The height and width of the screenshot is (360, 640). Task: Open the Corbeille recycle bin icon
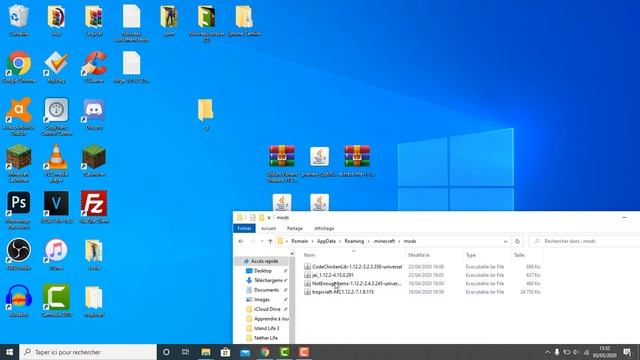[18, 20]
